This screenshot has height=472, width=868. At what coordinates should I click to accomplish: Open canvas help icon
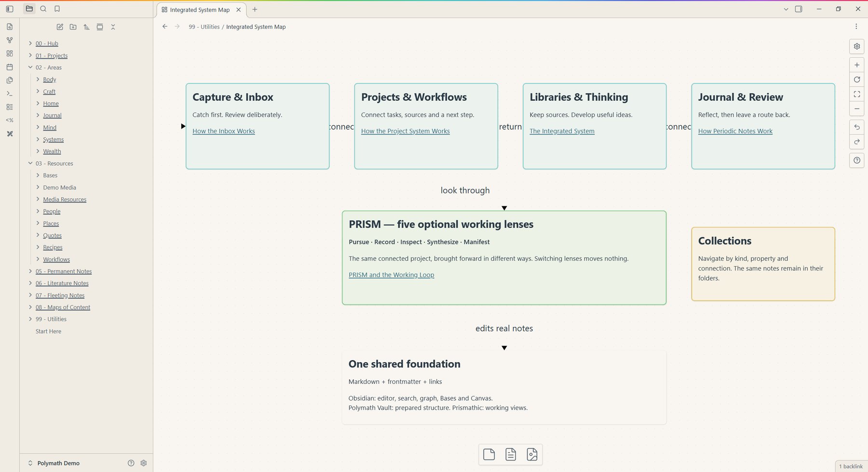click(857, 161)
